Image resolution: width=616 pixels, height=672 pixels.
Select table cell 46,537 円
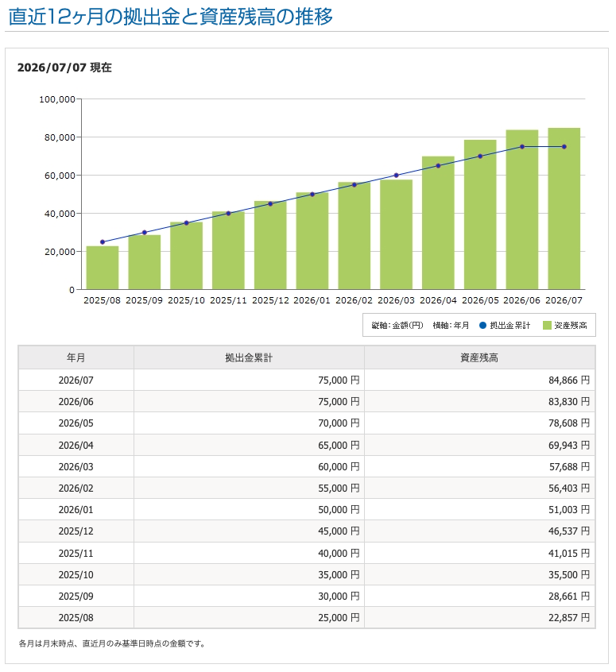pos(479,531)
